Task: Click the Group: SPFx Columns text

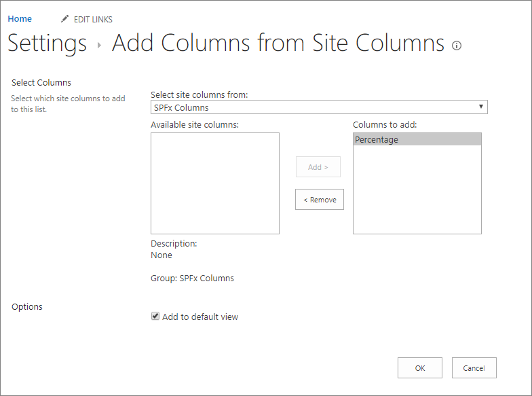Action: [193, 278]
